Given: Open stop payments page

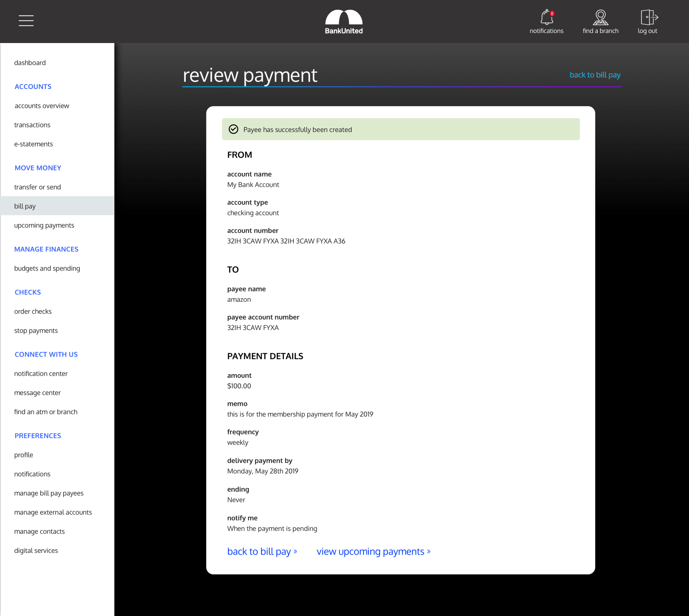Looking at the screenshot, I should point(36,330).
